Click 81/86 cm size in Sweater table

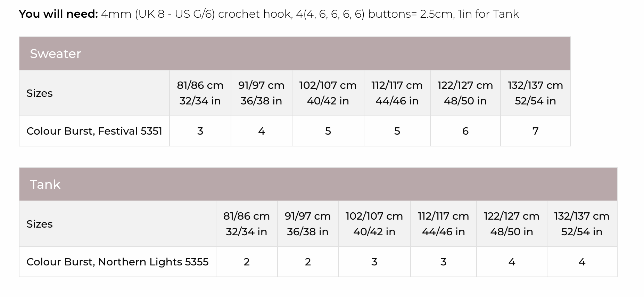pos(200,93)
